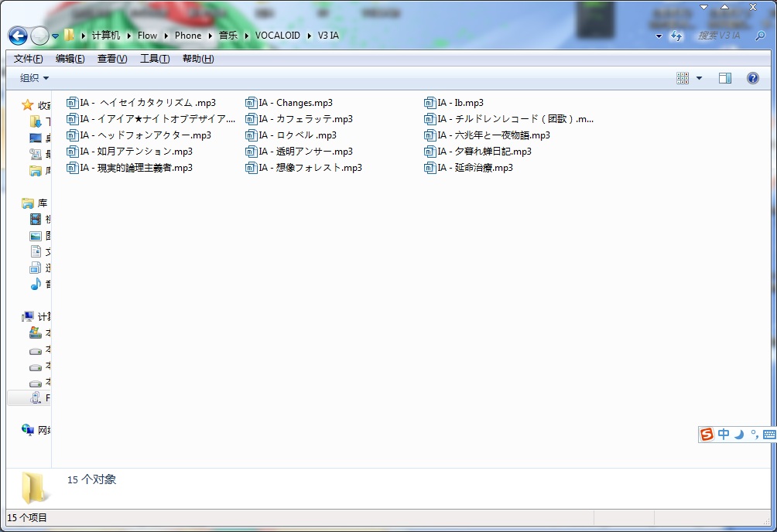
Task: Click the documents library icon
Action: pyautogui.click(x=36, y=251)
